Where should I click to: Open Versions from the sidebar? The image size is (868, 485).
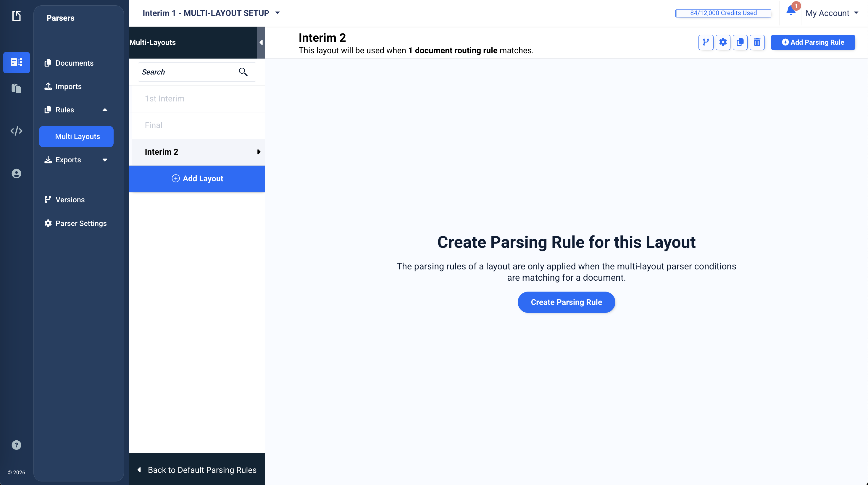coord(70,199)
